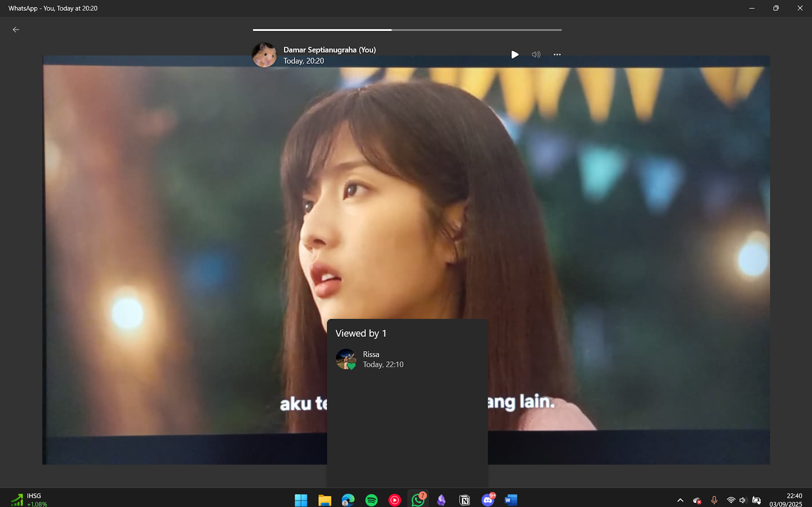
Task: Minimize the WhatsApp window
Action: (752, 8)
